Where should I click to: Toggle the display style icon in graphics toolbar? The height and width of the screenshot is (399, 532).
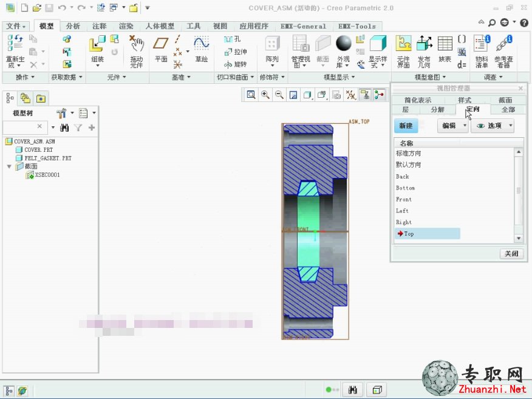(307, 95)
